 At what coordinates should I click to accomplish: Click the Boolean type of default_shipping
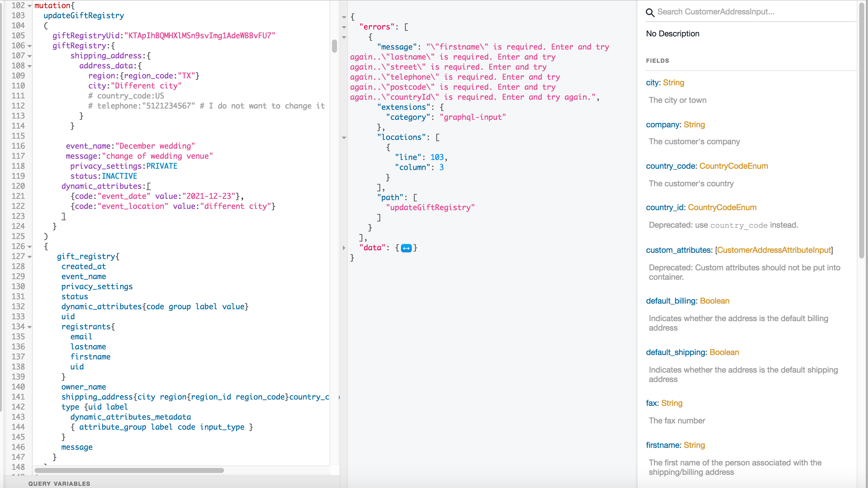tap(724, 352)
